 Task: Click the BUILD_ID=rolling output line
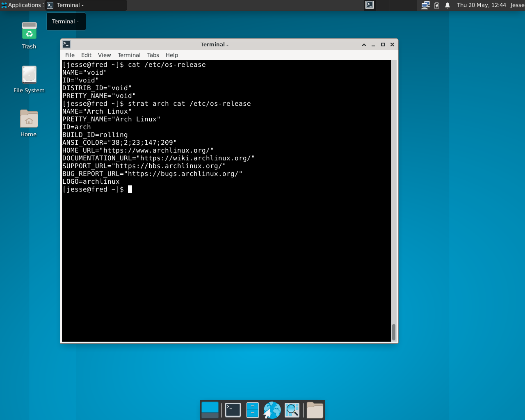95,135
